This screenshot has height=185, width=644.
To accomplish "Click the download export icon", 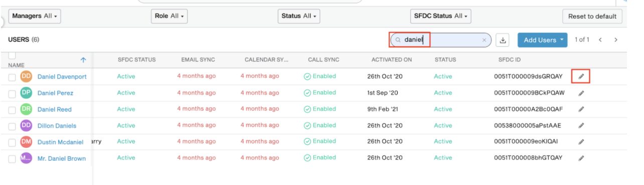I will [x=503, y=40].
